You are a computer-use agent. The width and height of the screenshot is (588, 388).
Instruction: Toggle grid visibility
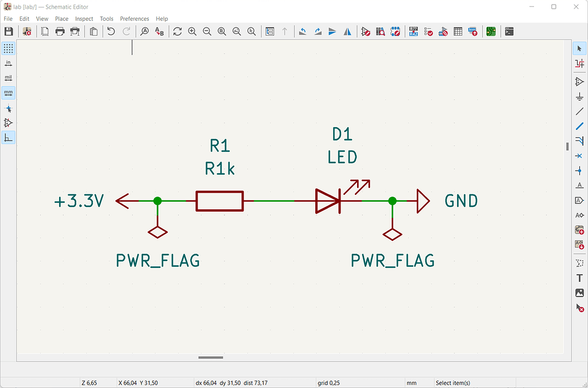[7, 48]
